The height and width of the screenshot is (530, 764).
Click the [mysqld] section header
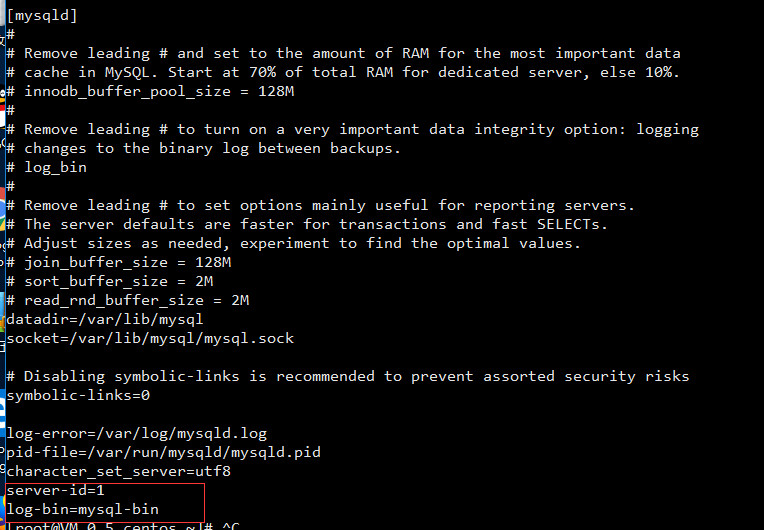click(x=42, y=15)
